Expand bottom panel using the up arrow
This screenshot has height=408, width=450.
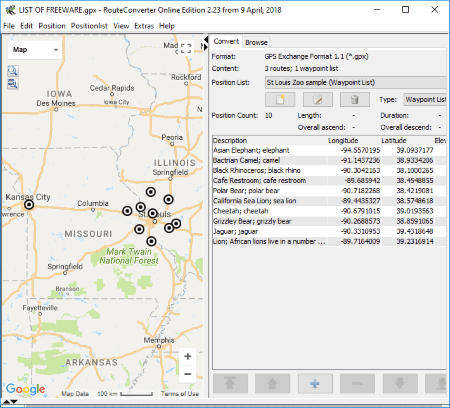tap(6, 402)
